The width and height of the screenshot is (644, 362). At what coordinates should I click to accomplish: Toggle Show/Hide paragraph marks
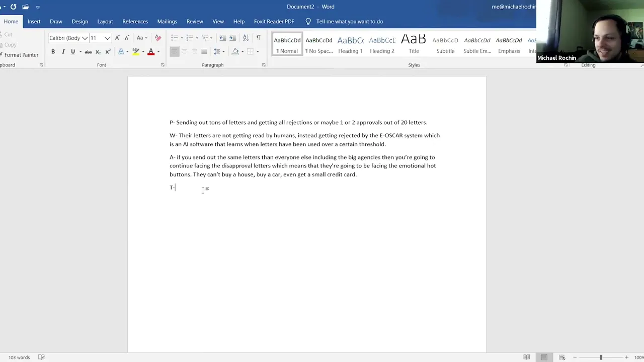pyautogui.click(x=258, y=38)
